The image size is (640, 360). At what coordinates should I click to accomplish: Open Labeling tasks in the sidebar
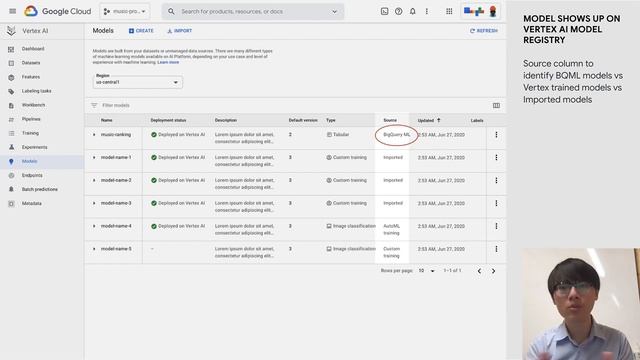36,91
